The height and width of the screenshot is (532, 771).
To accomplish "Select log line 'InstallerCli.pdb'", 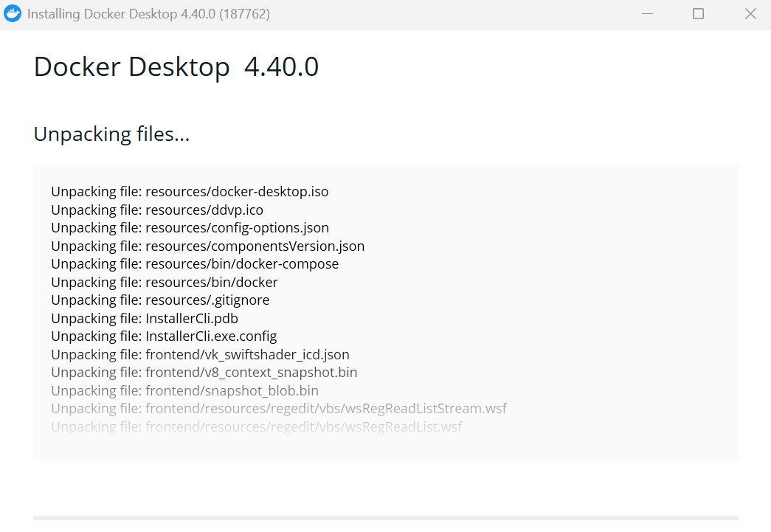I will (x=145, y=319).
